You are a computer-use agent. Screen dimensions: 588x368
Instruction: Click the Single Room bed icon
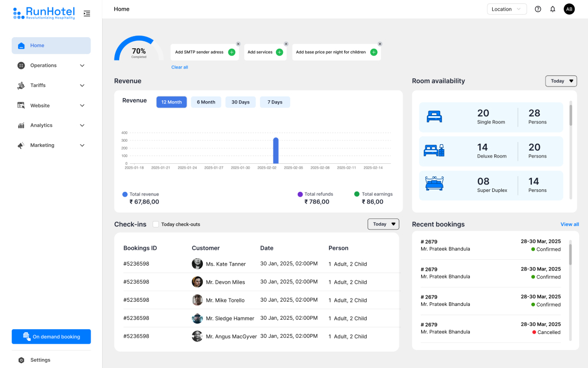434,117
